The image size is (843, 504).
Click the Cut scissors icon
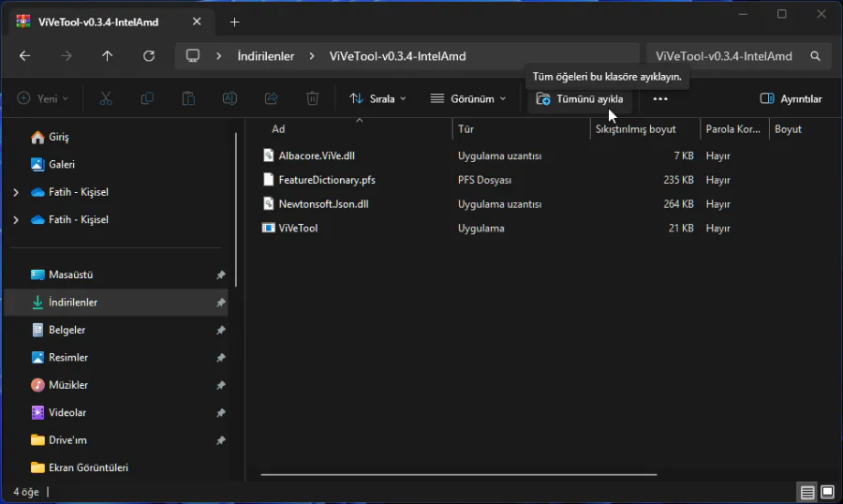pos(106,98)
